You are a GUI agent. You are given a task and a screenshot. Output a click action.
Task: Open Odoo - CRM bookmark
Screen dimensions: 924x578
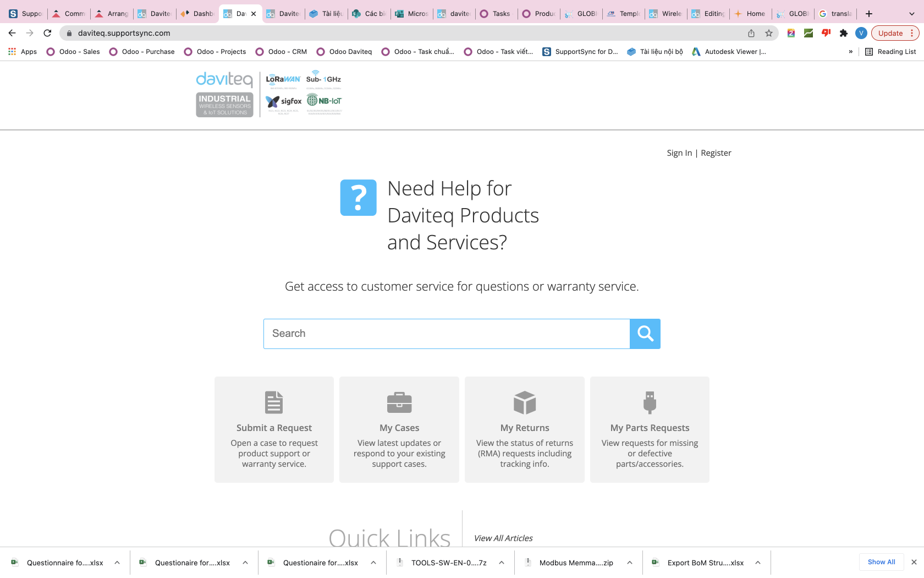point(281,52)
